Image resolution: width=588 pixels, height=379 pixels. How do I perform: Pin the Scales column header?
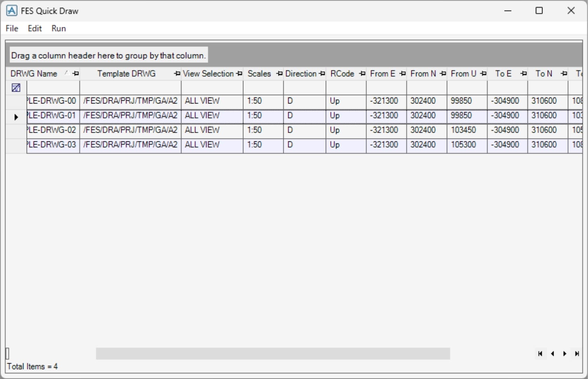click(279, 74)
